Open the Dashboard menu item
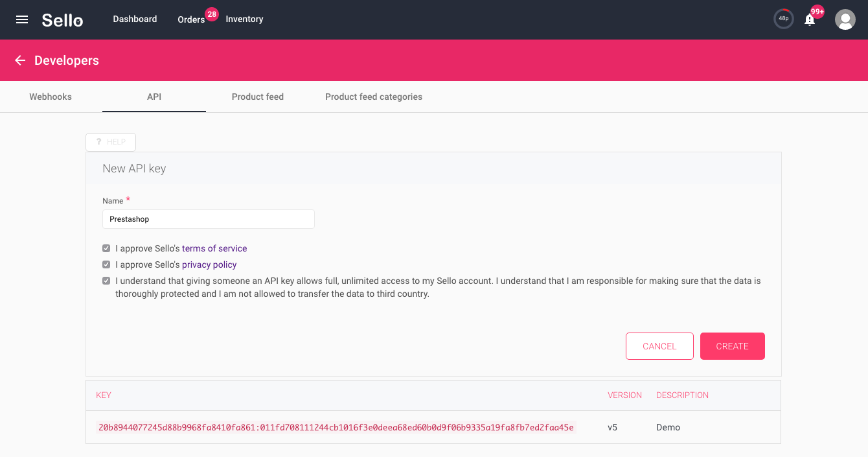868x457 pixels. tap(135, 19)
